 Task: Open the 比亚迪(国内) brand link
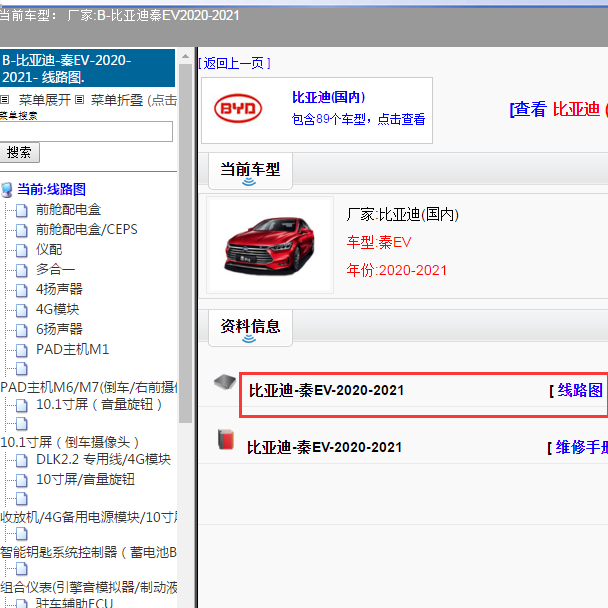click(328, 97)
